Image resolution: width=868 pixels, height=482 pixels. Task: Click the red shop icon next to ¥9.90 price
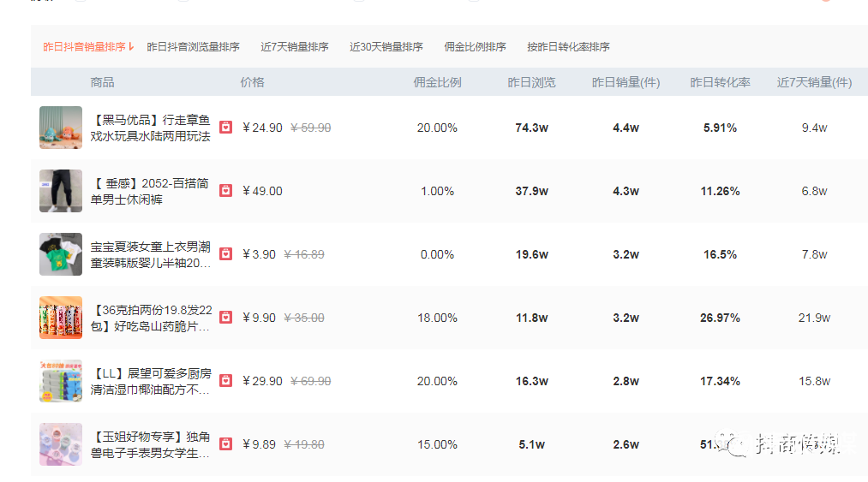[225, 318]
